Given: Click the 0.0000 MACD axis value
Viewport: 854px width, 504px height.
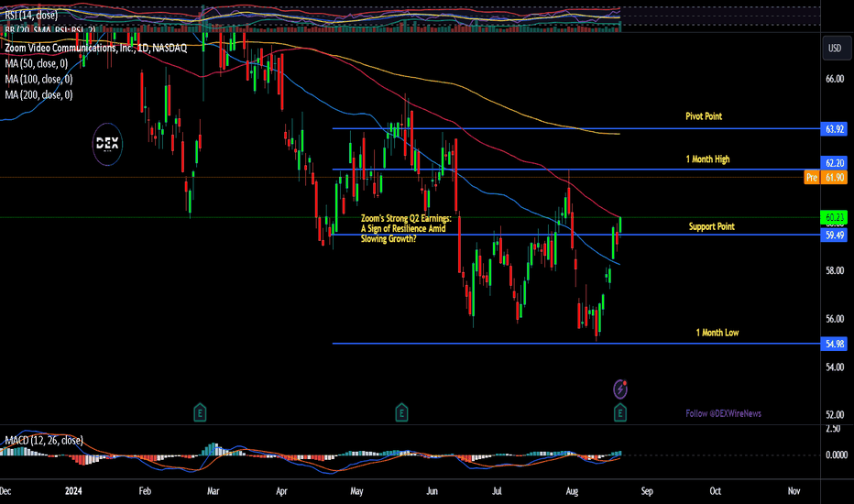Looking at the screenshot, I should click(836, 455).
